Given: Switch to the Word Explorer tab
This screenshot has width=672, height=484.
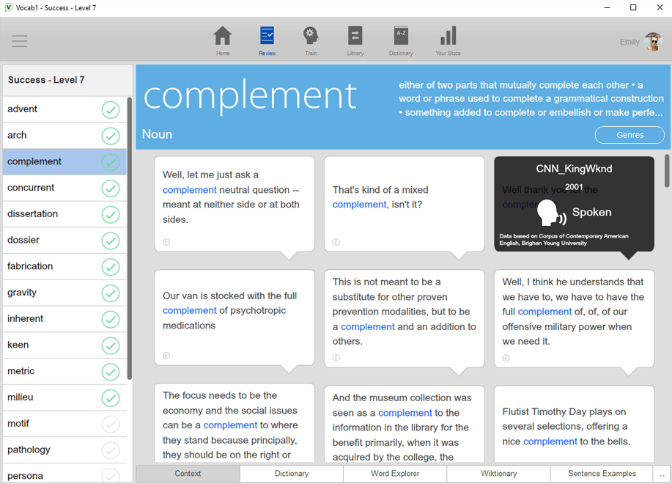Looking at the screenshot, I should click(x=394, y=474).
